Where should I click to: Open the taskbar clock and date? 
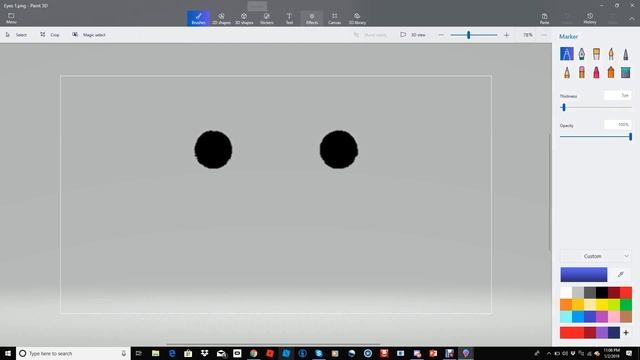[x=611, y=353]
